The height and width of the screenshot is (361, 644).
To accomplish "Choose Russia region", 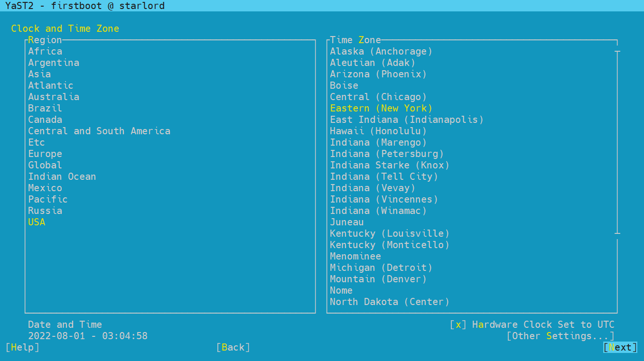I will [x=45, y=211].
